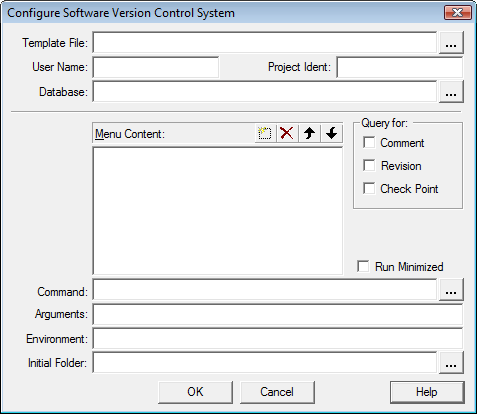
Task: Toggle the Run Minimized checkbox
Action: point(363,266)
